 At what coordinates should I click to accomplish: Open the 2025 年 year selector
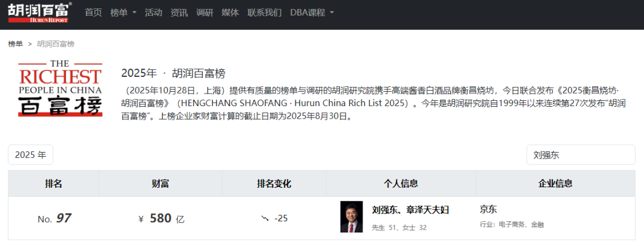click(x=31, y=155)
